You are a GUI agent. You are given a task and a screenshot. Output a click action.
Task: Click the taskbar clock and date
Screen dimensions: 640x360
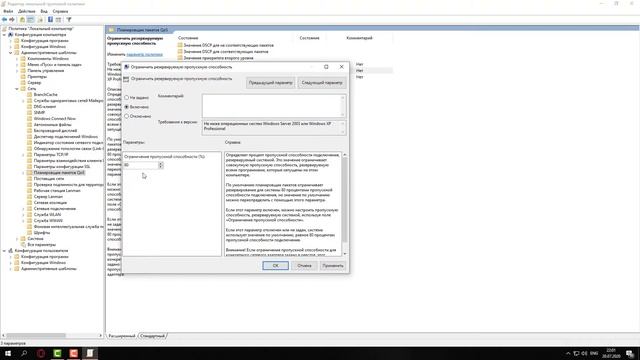pyautogui.click(x=611, y=353)
